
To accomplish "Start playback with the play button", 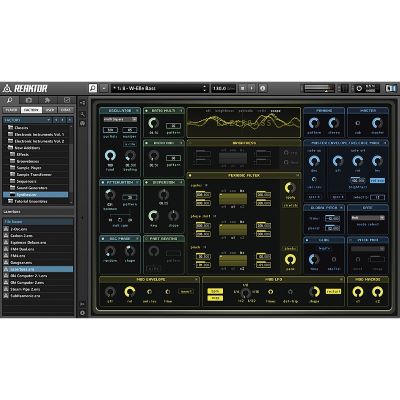I will (252, 88).
